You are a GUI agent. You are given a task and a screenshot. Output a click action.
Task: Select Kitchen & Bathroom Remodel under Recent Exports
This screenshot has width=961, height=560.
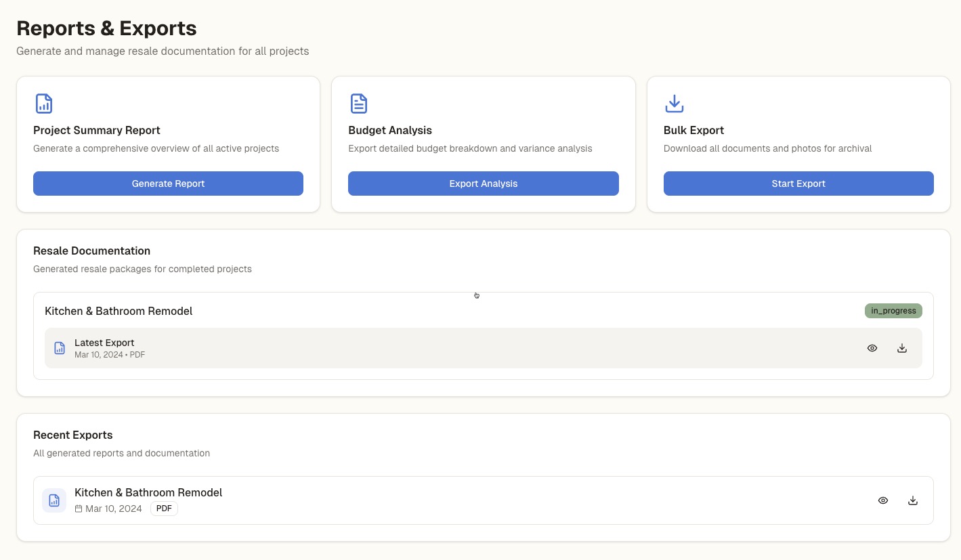tap(148, 492)
